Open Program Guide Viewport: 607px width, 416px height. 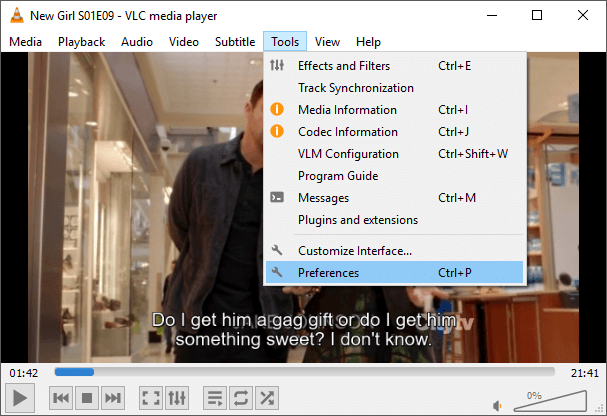[394, 176]
